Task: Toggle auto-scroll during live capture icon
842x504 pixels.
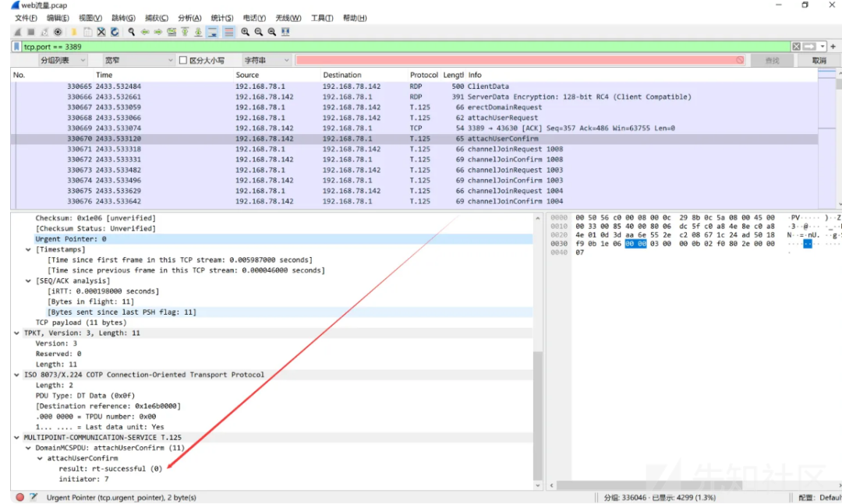Action: click(212, 32)
